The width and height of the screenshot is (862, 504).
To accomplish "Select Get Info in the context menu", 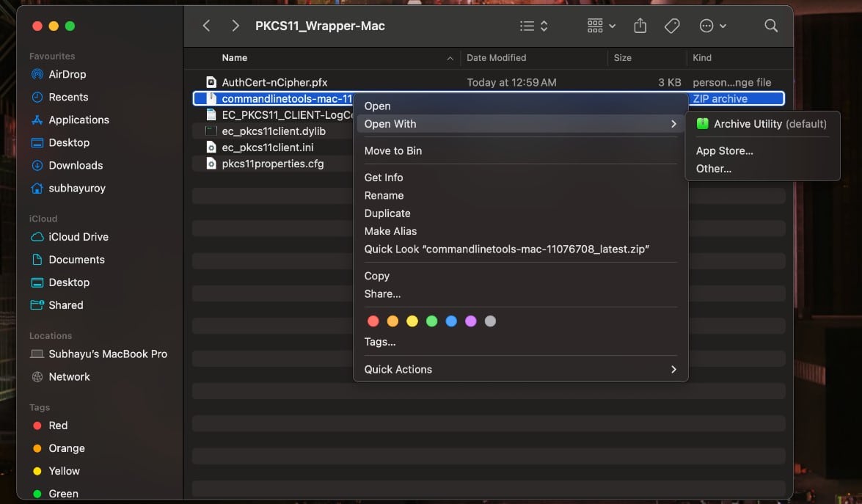I will 384,178.
